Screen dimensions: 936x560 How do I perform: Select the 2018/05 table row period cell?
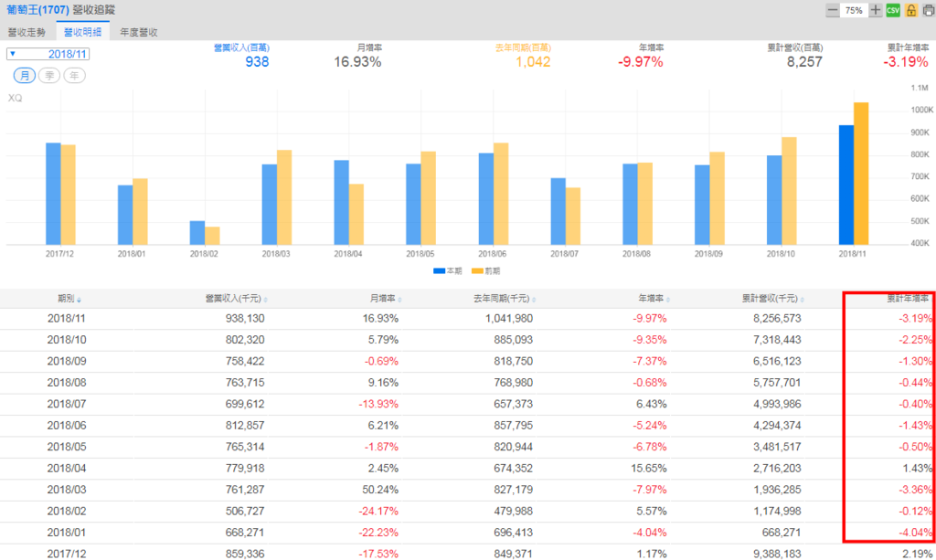[x=66, y=448]
